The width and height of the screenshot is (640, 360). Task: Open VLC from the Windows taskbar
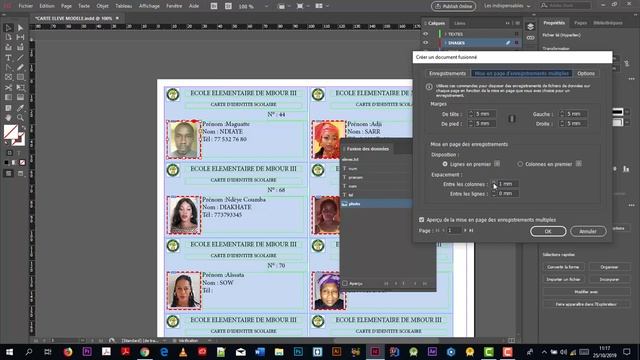pos(183,352)
